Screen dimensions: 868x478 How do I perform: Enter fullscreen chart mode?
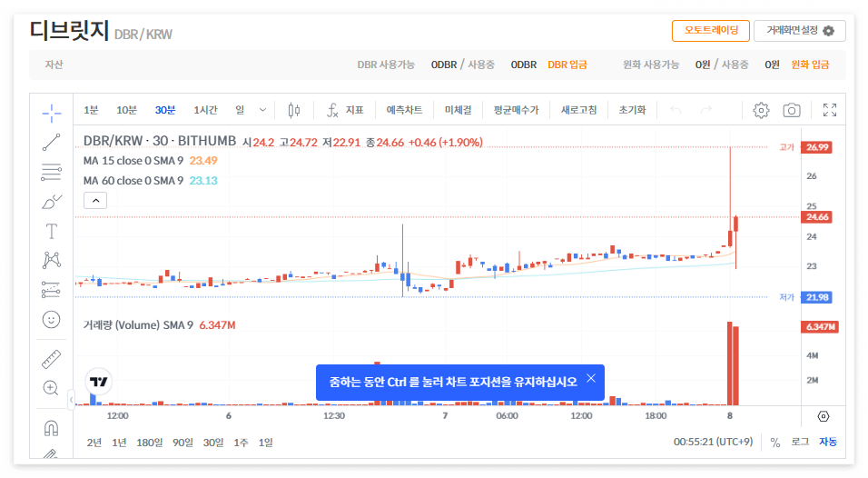click(829, 110)
